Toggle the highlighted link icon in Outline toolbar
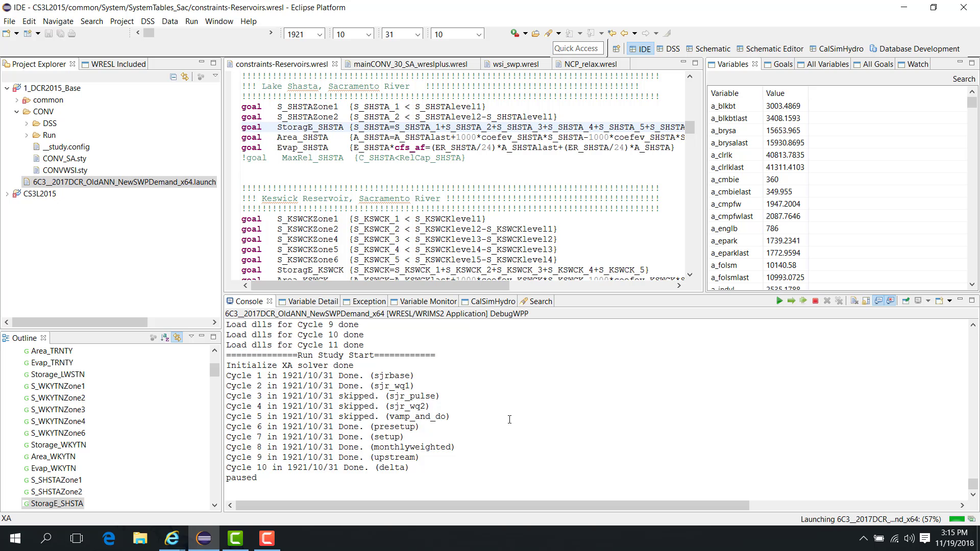This screenshot has height=551, width=980. click(177, 337)
